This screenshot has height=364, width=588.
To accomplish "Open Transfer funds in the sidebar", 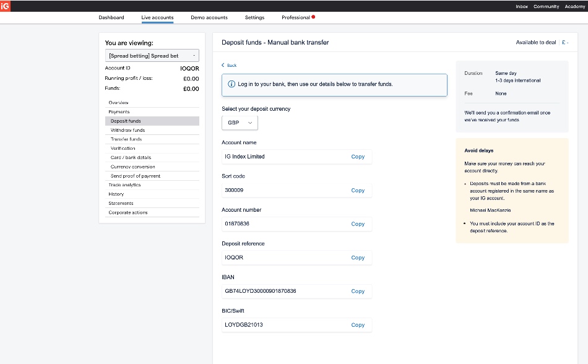I will 152,139.
